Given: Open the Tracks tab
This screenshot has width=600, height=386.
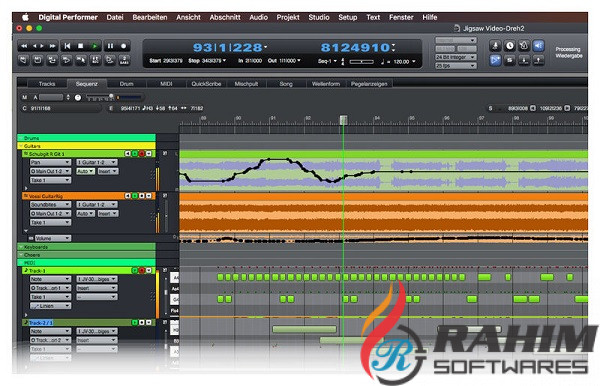Looking at the screenshot, I should coord(47,84).
